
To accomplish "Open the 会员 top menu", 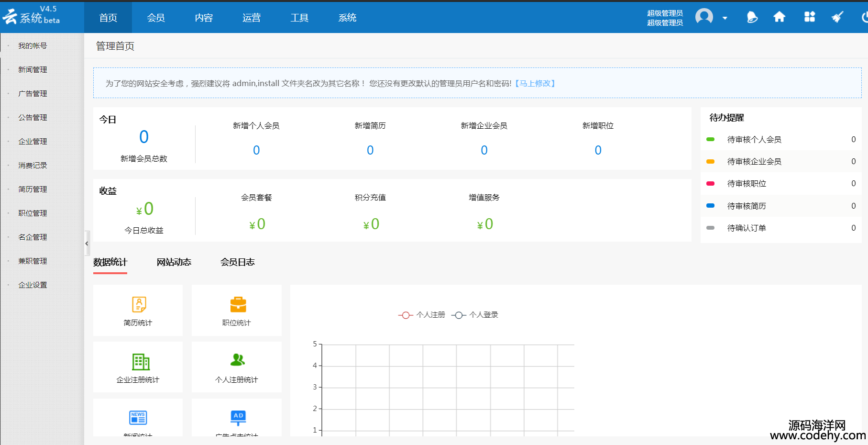I will point(156,18).
